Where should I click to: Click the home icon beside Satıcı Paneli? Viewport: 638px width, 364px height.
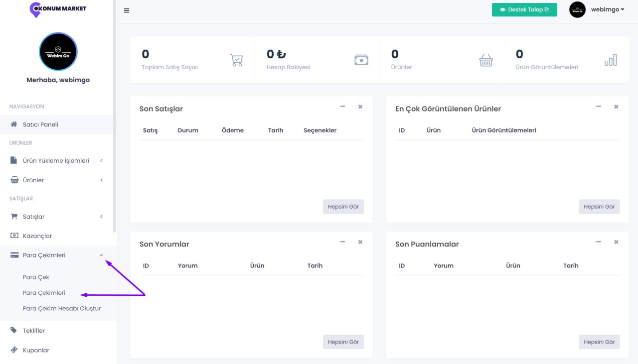pos(14,124)
